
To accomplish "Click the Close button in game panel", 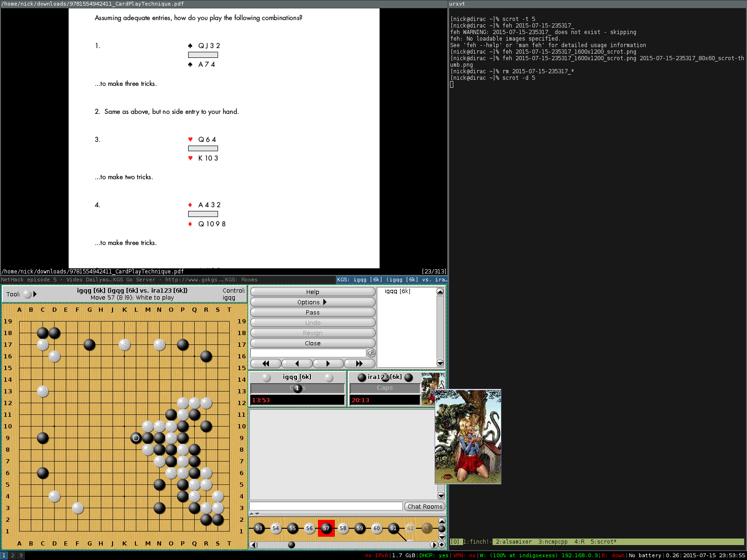I will click(313, 343).
